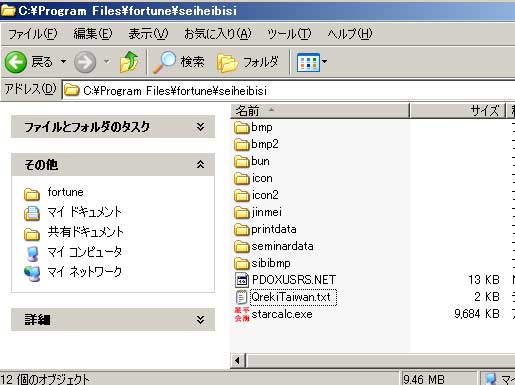
Task: Click the address field path text
Action: pyautogui.click(x=175, y=91)
